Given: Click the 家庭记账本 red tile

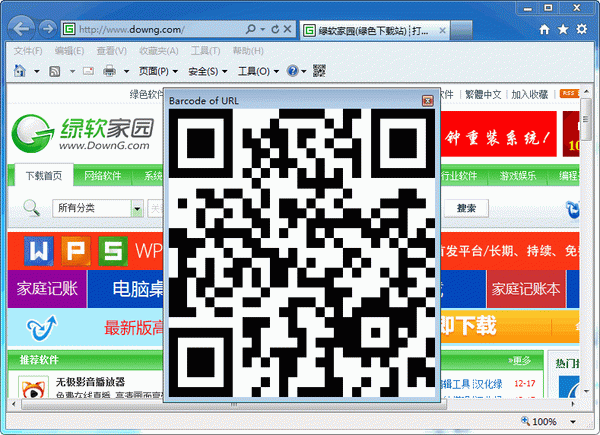Looking at the screenshot, I should tap(526, 289).
